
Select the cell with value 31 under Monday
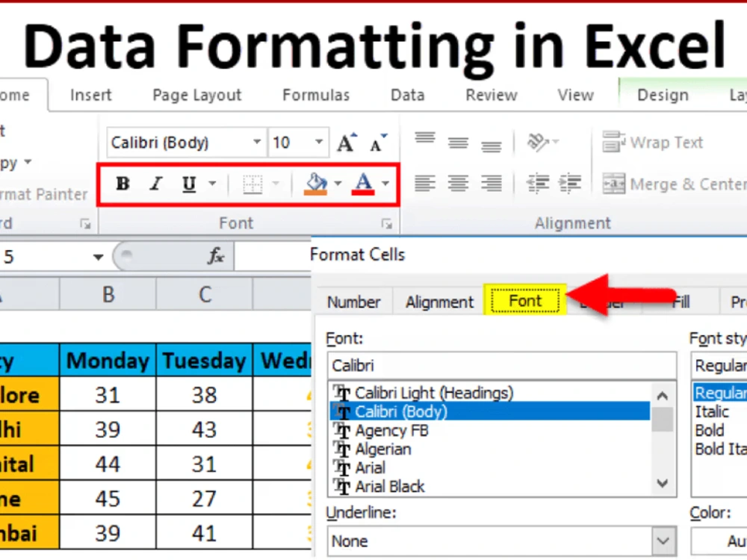(108, 394)
